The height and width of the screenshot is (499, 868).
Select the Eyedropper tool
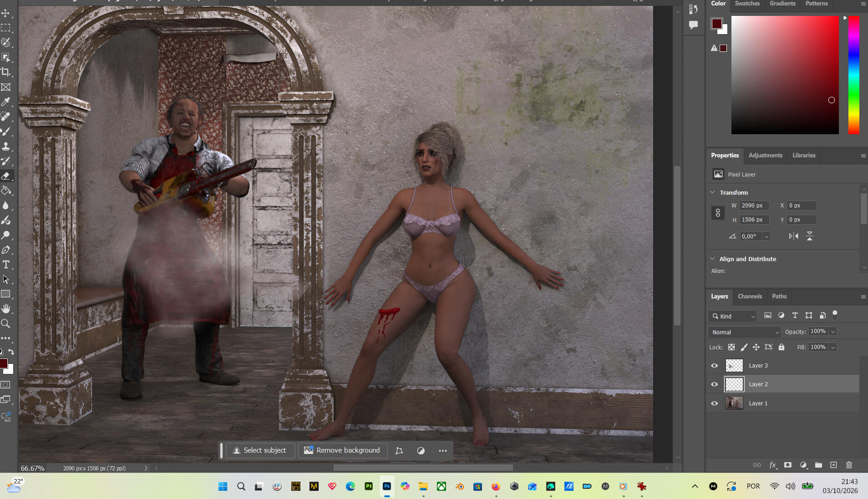click(6, 102)
